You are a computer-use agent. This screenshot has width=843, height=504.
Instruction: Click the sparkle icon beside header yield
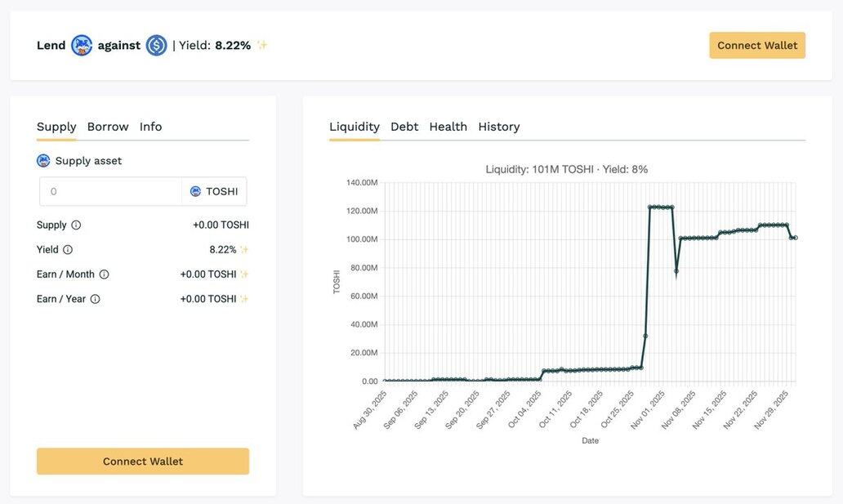(x=262, y=46)
